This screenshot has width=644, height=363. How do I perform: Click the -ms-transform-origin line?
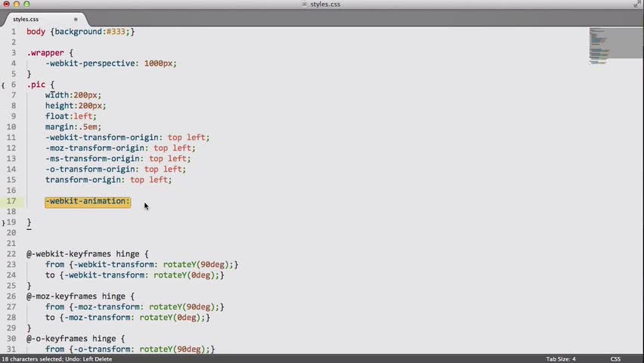tap(118, 159)
